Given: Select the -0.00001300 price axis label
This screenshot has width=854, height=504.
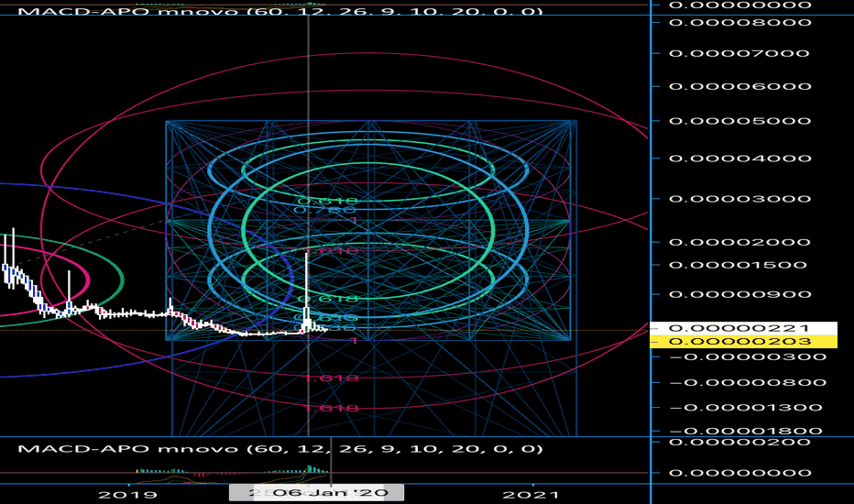Looking at the screenshot, I should pyautogui.click(x=746, y=408).
